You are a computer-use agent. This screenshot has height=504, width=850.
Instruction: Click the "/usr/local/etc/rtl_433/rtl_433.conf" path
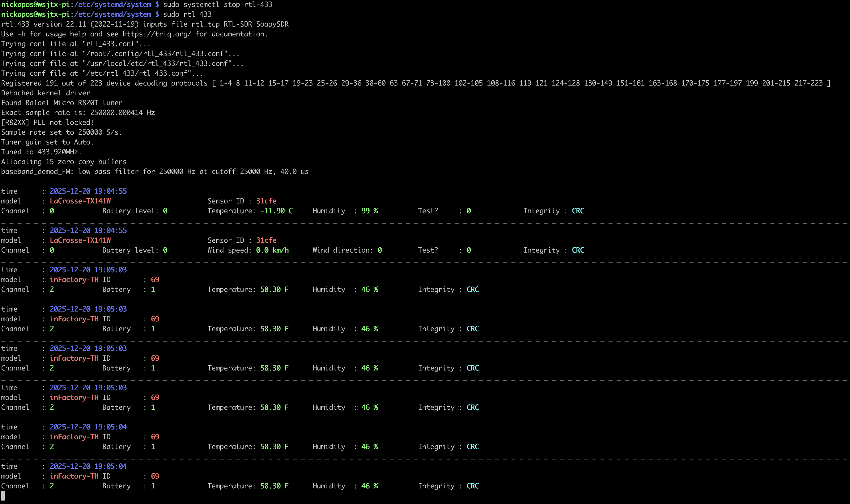tap(157, 64)
